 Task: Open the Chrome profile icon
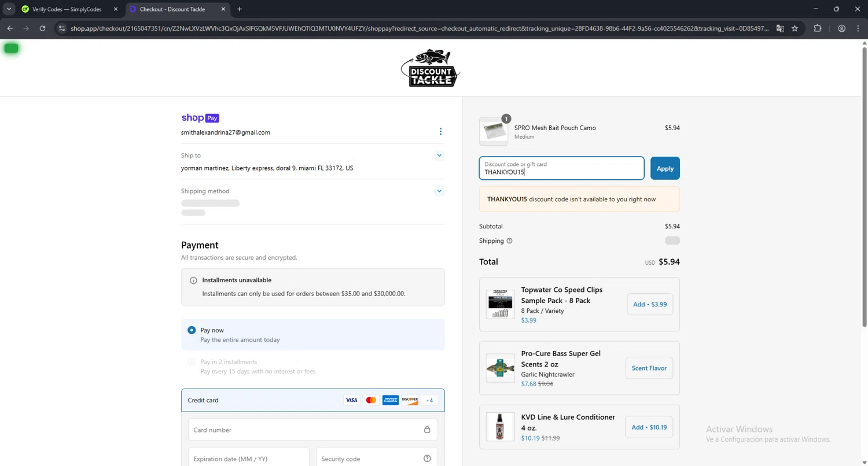pos(842,28)
